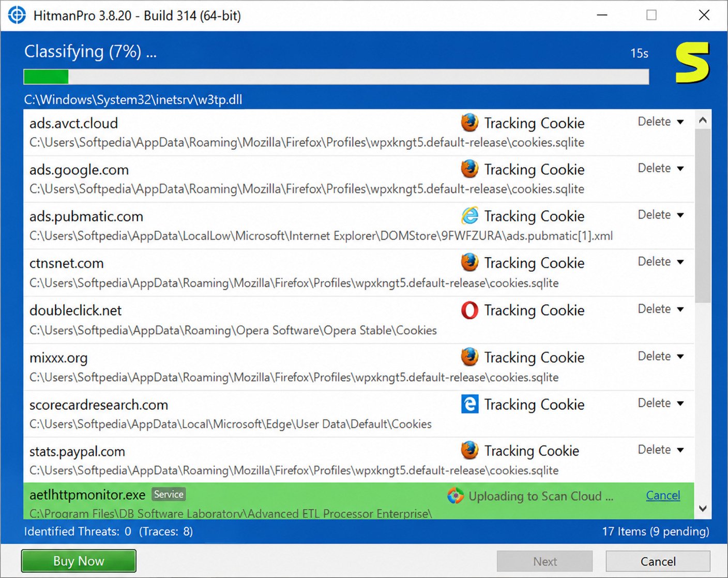This screenshot has height=578, width=728.
Task: Click the Buy Now button
Action: pyautogui.click(x=79, y=561)
